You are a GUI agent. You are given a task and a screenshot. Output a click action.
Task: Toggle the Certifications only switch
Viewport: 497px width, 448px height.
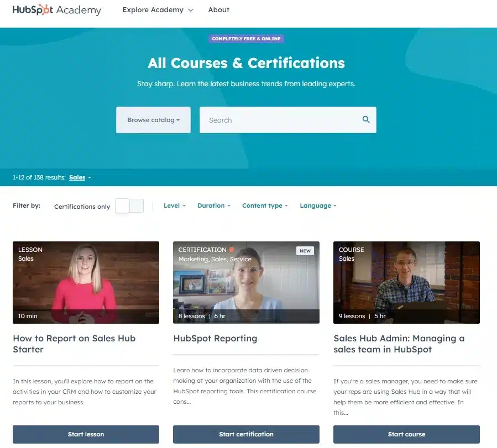click(129, 206)
